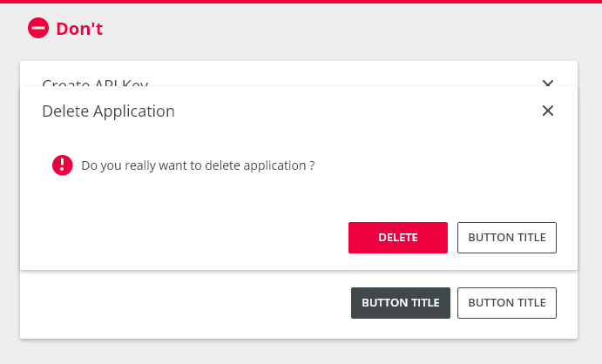Click the red exclamation warning icon

[63, 165]
